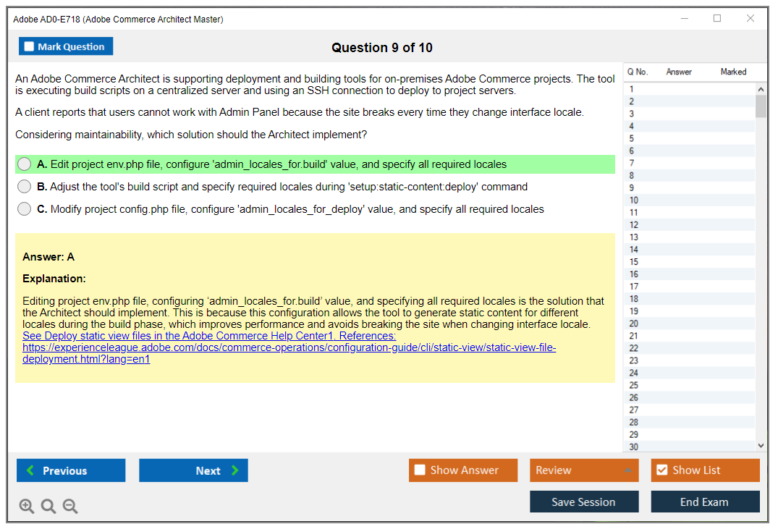The height and width of the screenshot is (532, 778).
Task: Toggle the Mark Question checkbox
Action: (x=30, y=47)
